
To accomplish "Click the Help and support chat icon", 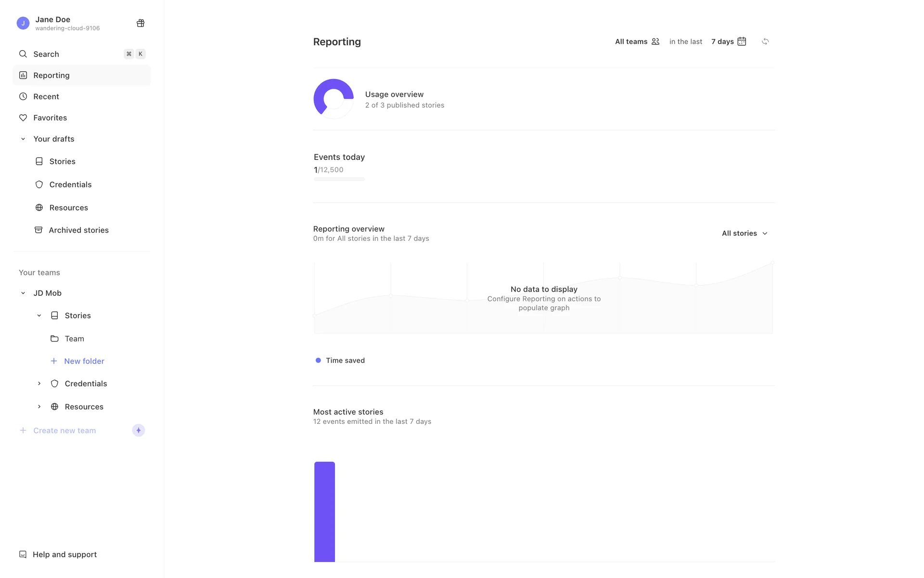I will click(23, 554).
